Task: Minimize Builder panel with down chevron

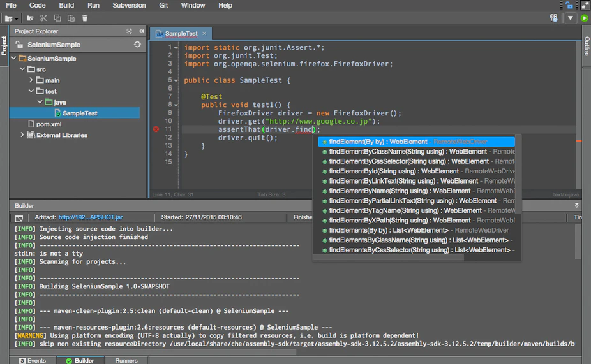Action: 577,205
